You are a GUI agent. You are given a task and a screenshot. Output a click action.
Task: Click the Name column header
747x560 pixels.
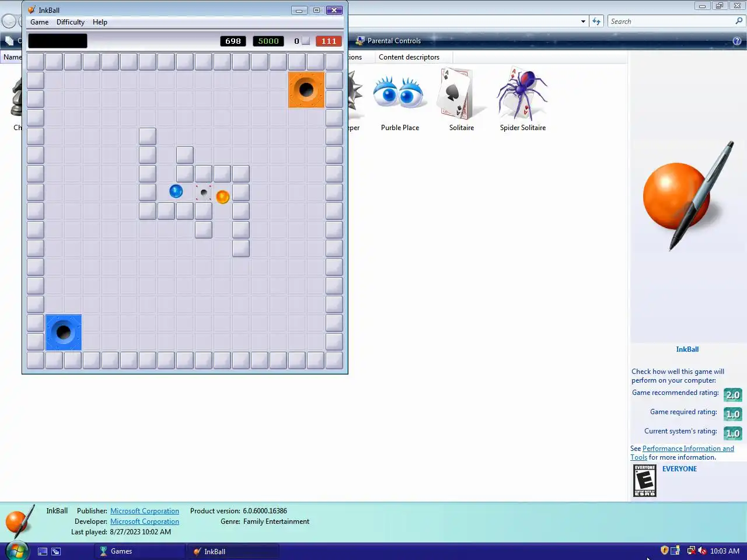point(11,57)
